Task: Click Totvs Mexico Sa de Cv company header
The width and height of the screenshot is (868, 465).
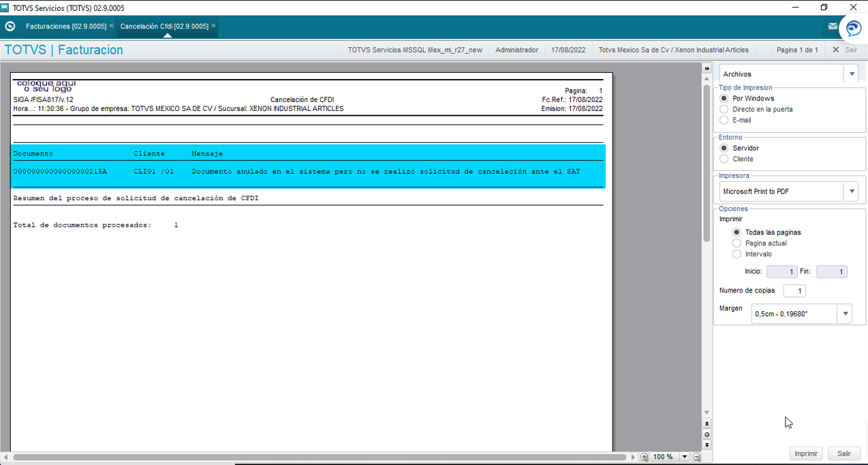Action: click(673, 50)
